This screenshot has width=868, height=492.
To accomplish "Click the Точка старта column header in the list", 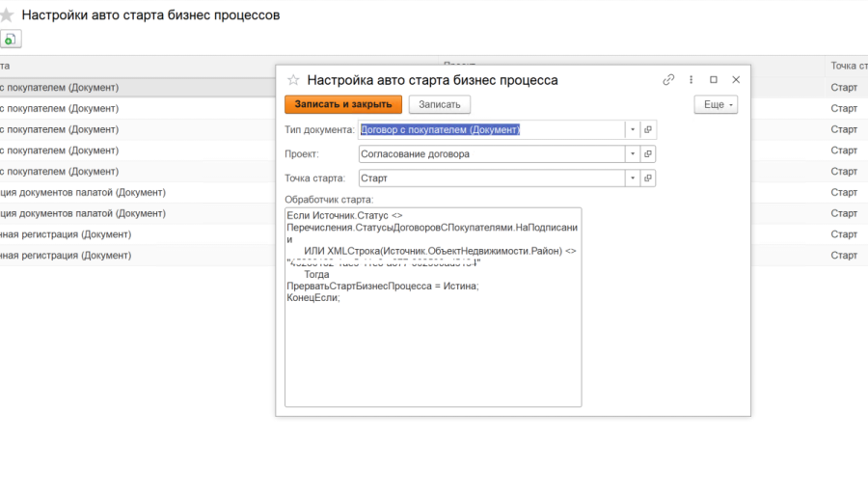I will point(847,66).
